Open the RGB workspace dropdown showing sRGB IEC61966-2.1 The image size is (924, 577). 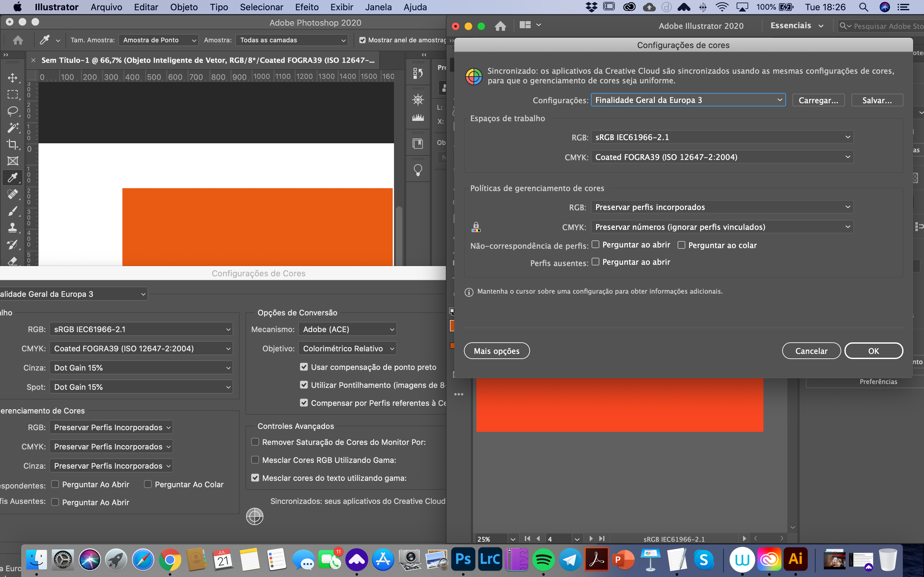pyautogui.click(x=722, y=137)
